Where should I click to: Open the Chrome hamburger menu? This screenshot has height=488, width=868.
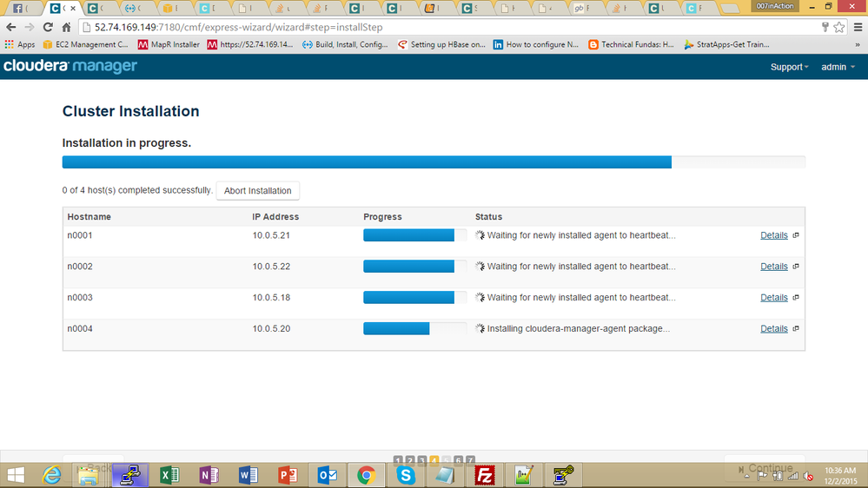858,27
